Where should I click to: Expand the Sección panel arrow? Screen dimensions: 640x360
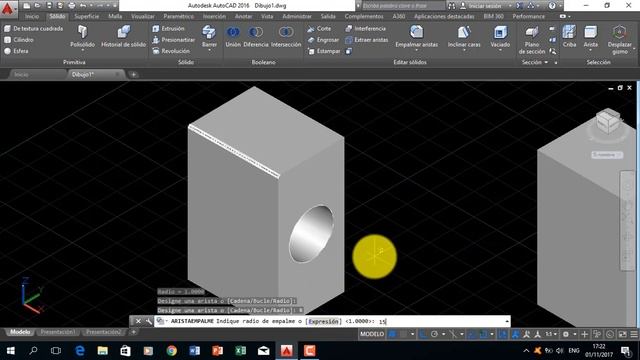[546, 62]
